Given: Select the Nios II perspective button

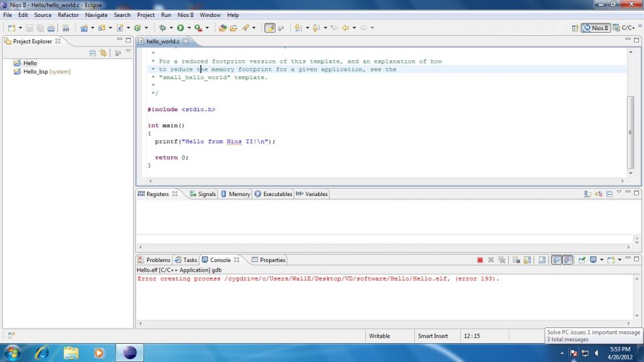Looking at the screenshot, I should (x=596, y=28).
